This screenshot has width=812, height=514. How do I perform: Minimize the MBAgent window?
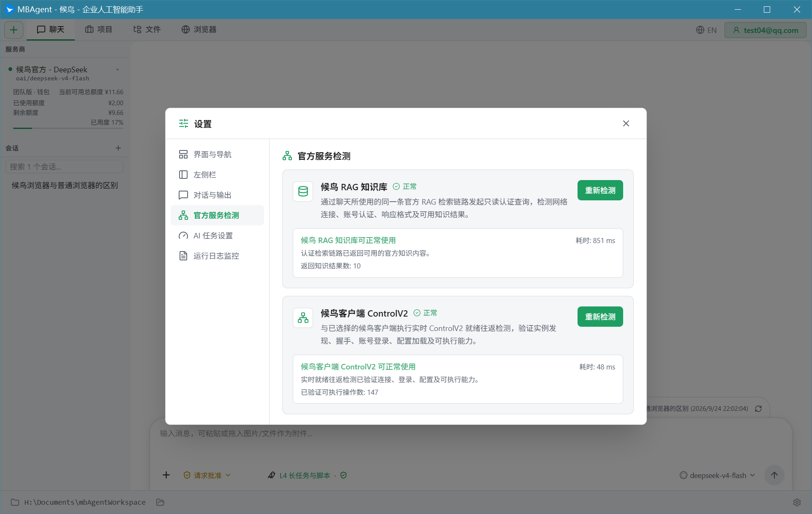tap(738, 9)
